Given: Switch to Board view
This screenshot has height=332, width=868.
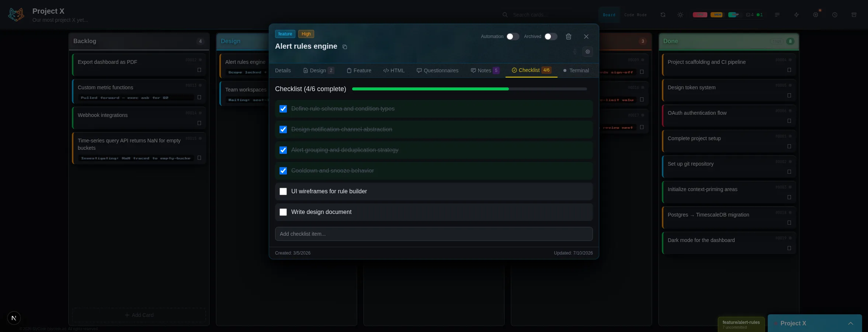Looking at the screenshot, I should [609, 15].
